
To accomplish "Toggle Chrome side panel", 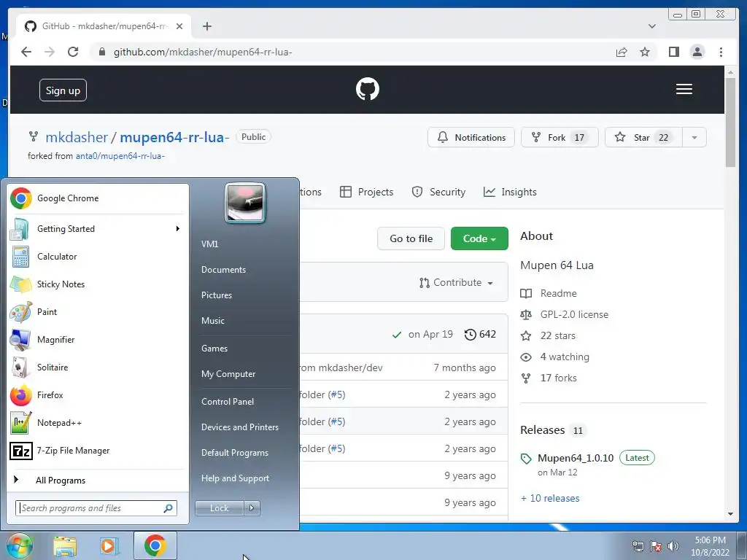I will pyautogui.click(x=673, y=52).
